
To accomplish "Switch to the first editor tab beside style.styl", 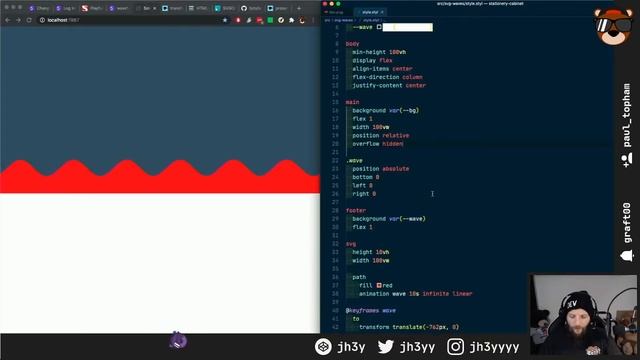I will (x=336, y=12).
